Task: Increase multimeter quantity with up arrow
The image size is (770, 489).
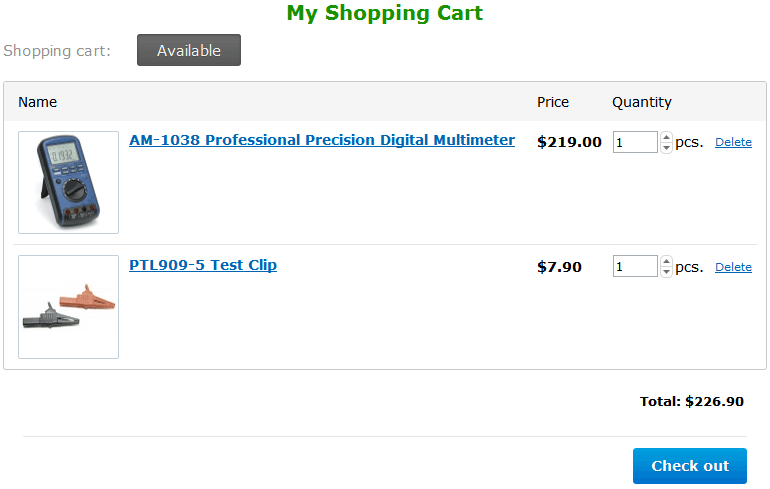Action: [x=667, y=137]
